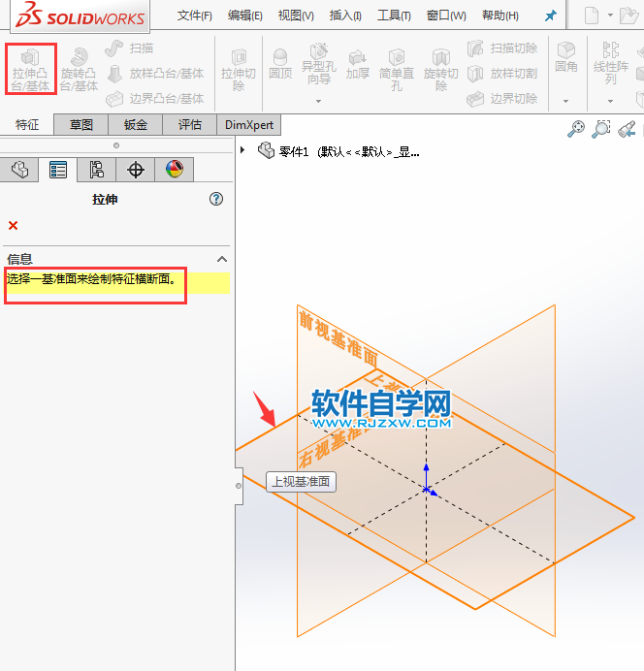This screenshot has height=671, width=644.
Task: Click the help question mark in 拉伸 panel
Action: pyautogui.click(x=216, y=199)
